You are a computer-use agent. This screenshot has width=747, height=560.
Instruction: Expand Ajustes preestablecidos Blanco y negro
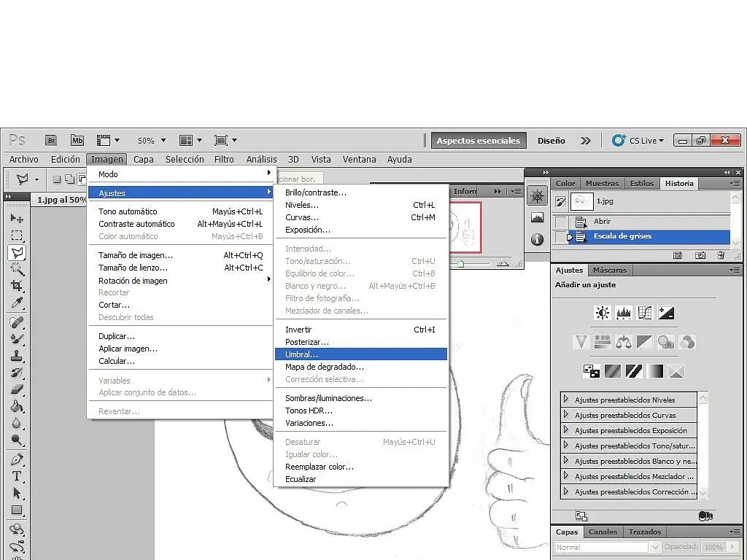pos(566,460)
